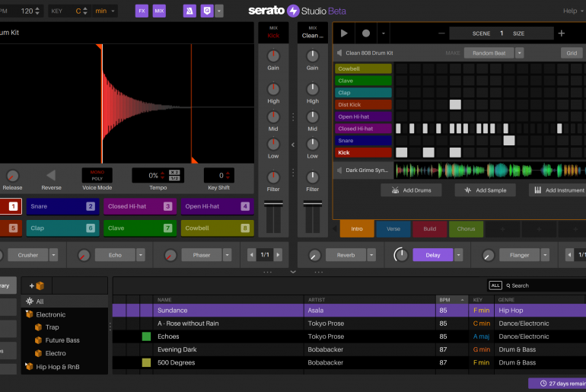This screenshot has height=392, width=586.
Task: Click next arrow beside 1/1 beat value
Action: click(x=278, y=255)
